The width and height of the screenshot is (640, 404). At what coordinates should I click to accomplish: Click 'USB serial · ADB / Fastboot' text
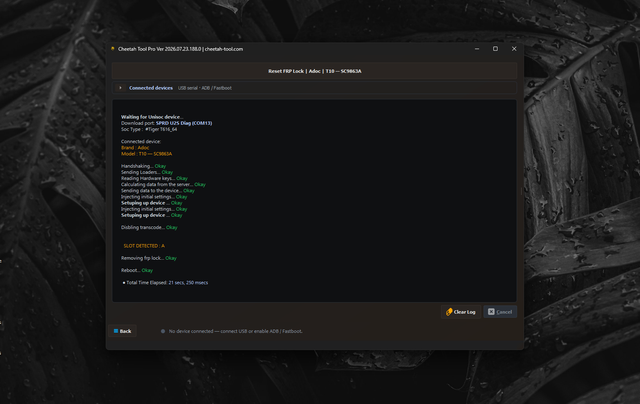(x=204, y=88)
